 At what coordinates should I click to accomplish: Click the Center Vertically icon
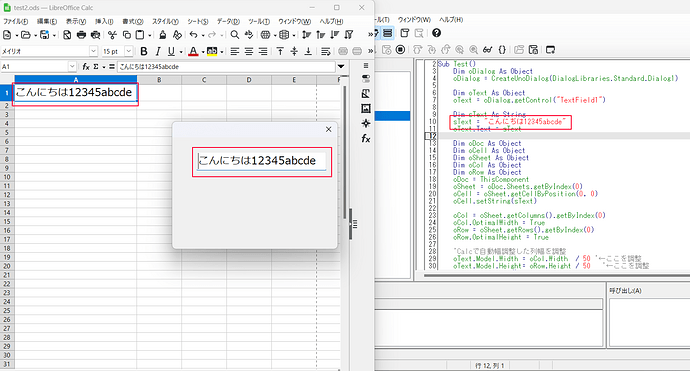294,51
